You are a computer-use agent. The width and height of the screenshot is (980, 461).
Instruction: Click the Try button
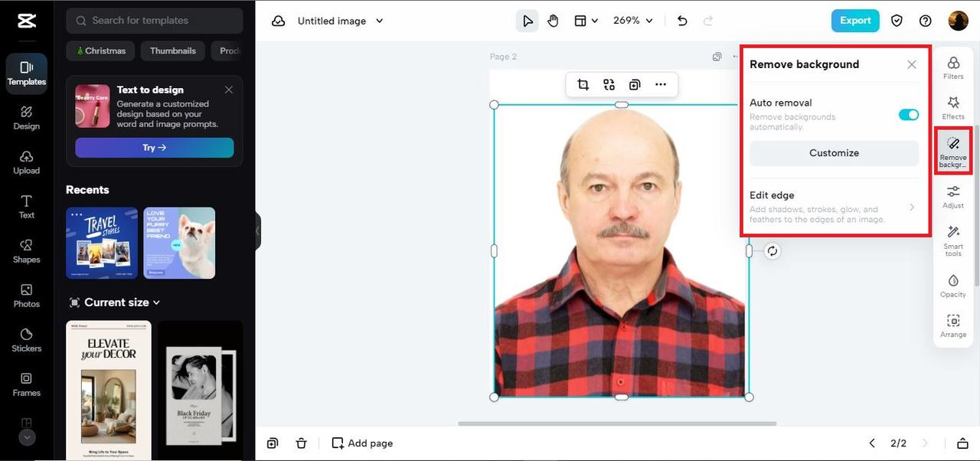[155, 148]
